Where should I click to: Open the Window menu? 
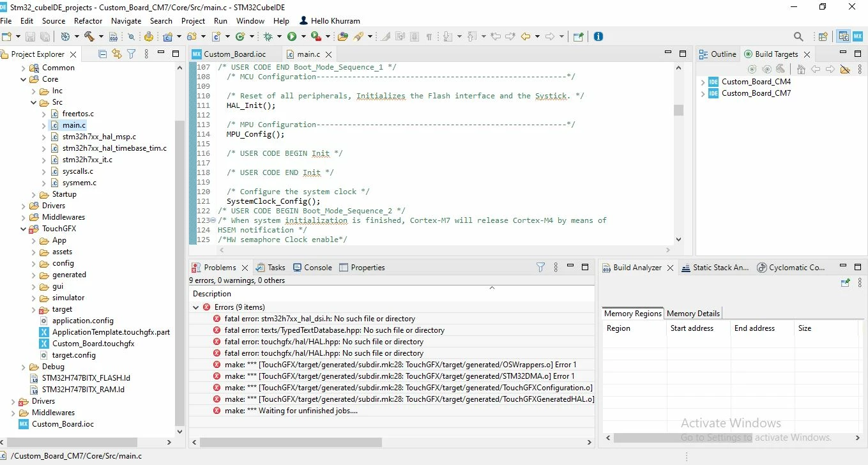[x=250, y=20]
